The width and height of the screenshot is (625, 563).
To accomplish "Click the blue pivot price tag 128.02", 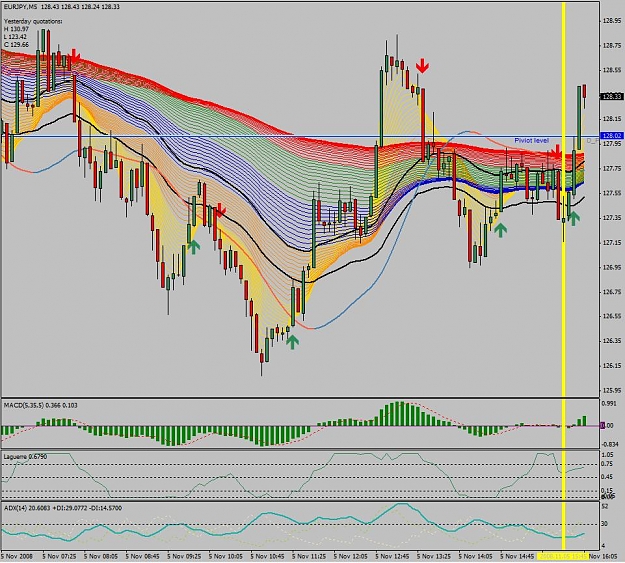I will tap(612, 136).
